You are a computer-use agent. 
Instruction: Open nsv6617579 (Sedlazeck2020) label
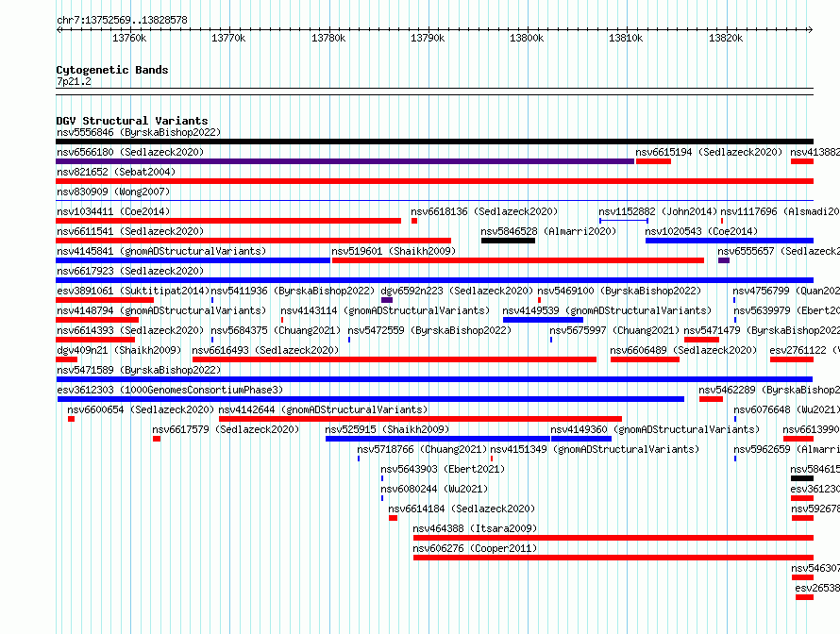coord(226,429)
